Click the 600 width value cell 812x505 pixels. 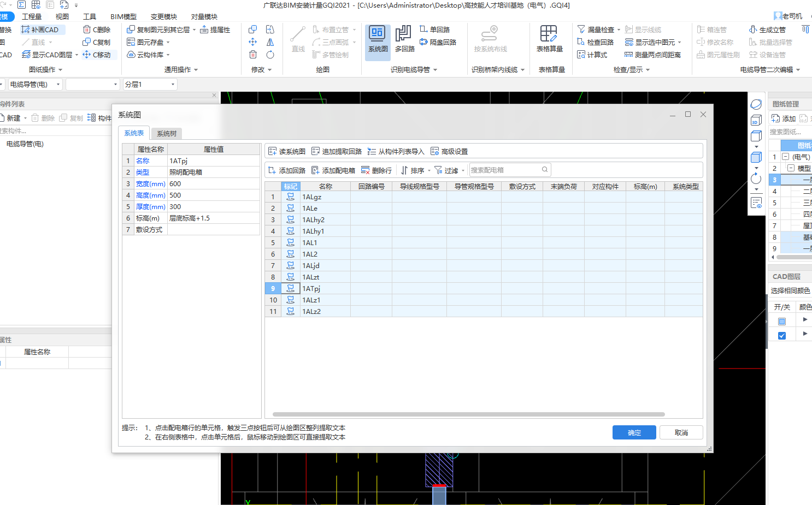pyautogui.click(x=214, y=183)
